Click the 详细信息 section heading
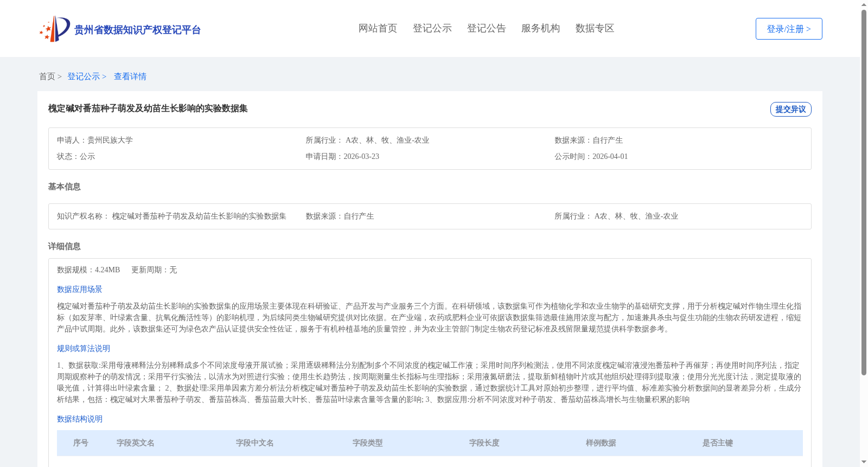The image size is (868, 467). tap(65, 246)
